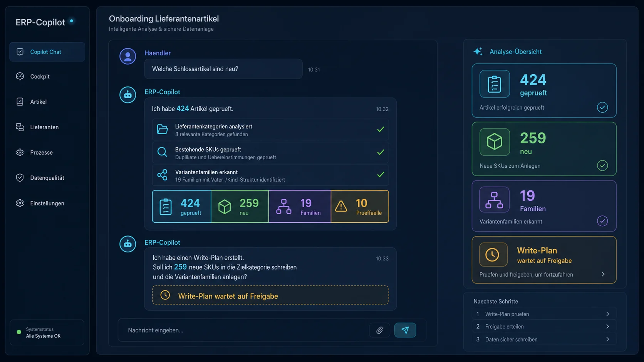
Task: Send the message with the paper plane button
Action: click(405, 330)
